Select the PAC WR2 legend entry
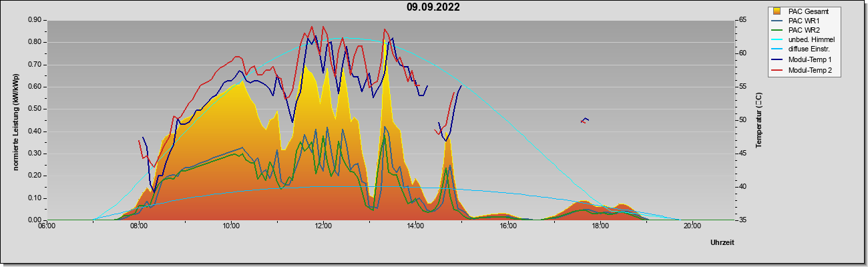Image resolution: width=868 pixels, height=267 pixels. tap(803, 30)
